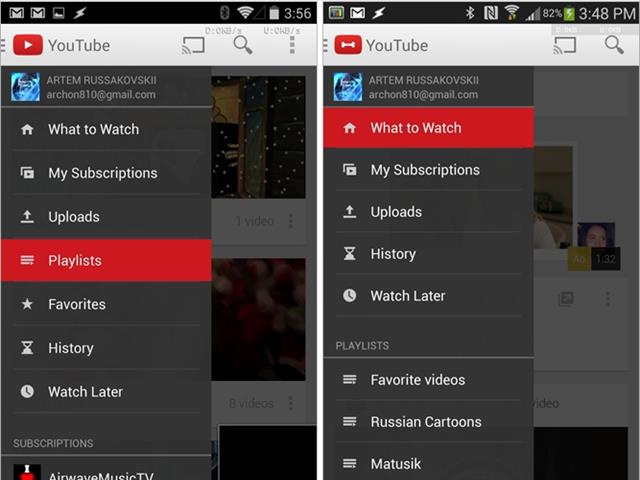Screen dimensions: 640x480
Task: Open What to Watch in left drawer
Action: pyautogui.click(x=106, y=129)
